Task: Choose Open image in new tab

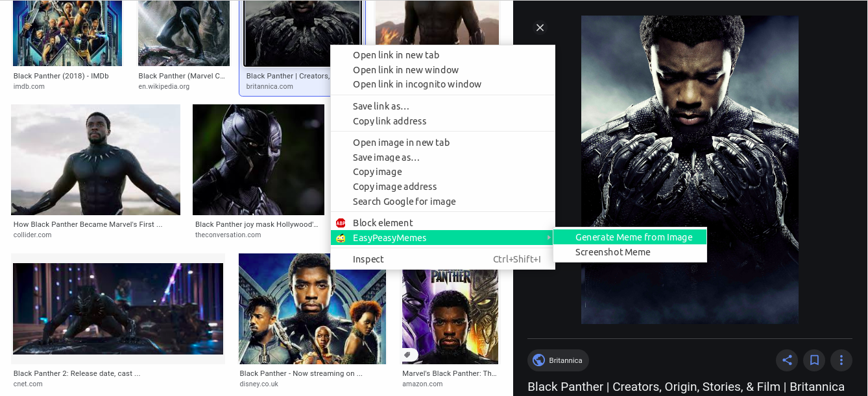Action: pos(443,143)
